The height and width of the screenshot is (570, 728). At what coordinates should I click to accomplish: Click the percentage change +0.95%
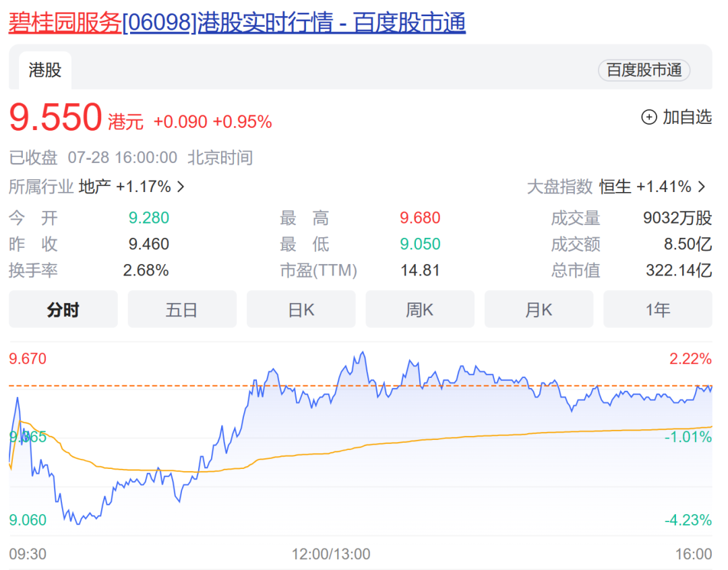tap(242, 121)
